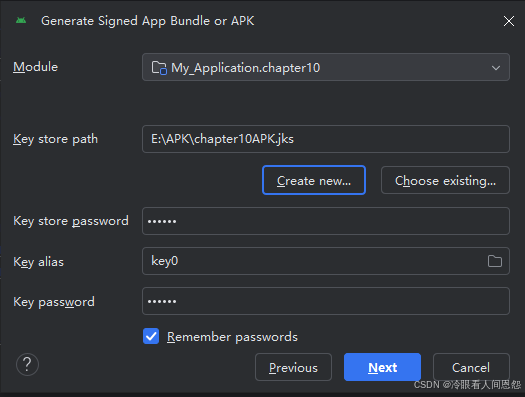Focus the Key password field
The image size is (525, 397).
[326, 301]
